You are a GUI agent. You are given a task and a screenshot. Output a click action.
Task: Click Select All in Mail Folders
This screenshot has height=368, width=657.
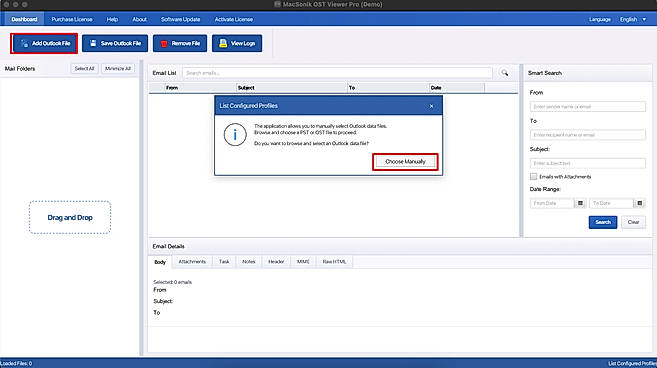pyautogui.click(x=84, y=69)
